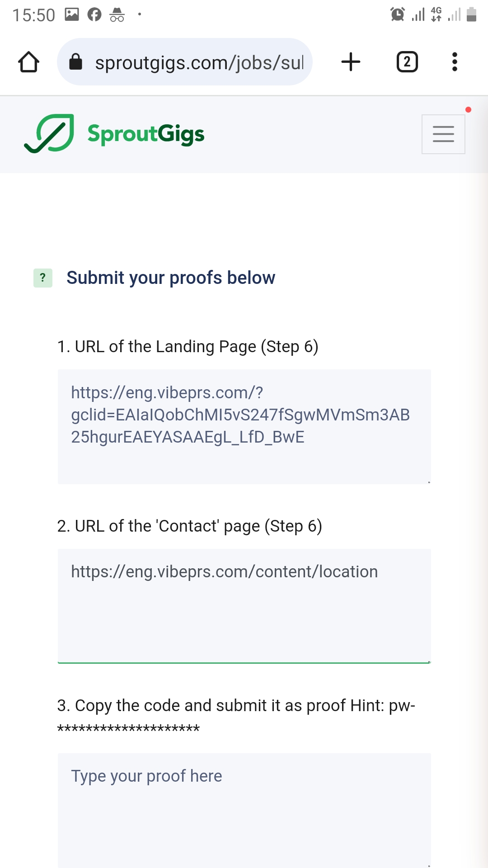Tap the browser home icon
The image size is (488, 868).
28,62
